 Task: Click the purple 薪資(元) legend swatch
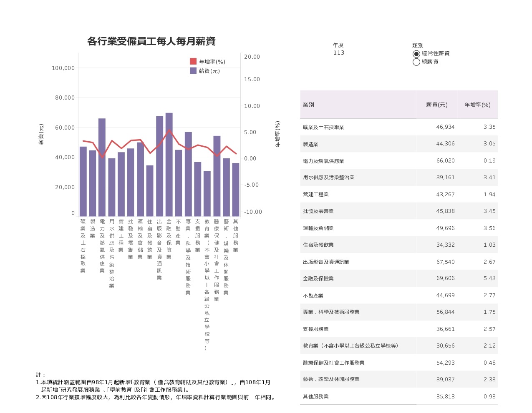tap(193, 71)
